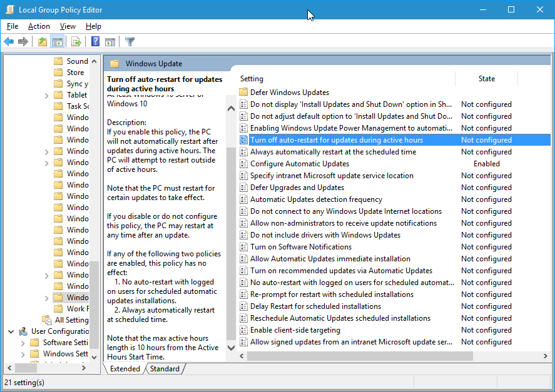Image resolution: width=555 pixels, height=392 pixels.
Task: Open the Action menu
Action: pos(39,26)
